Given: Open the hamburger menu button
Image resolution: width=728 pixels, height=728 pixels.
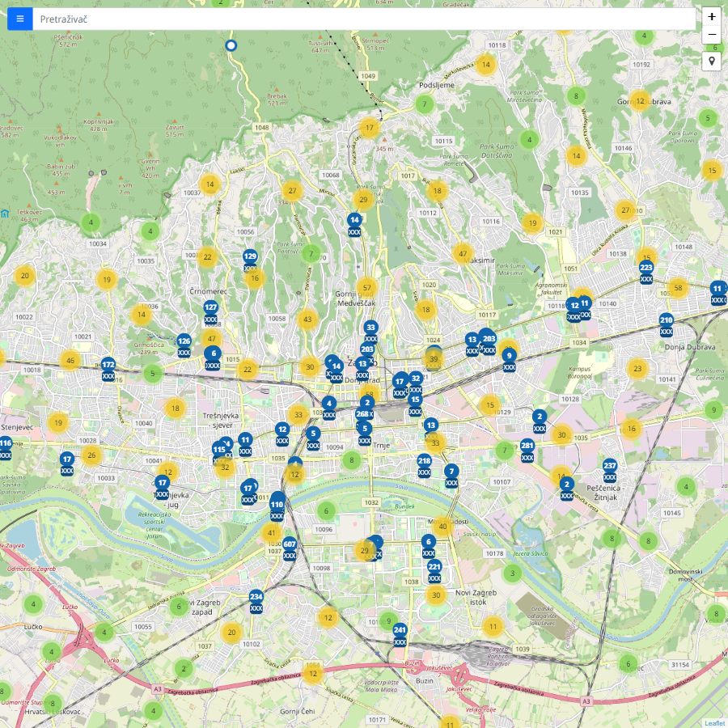Looking at the screenshot, I should (20, 19).
